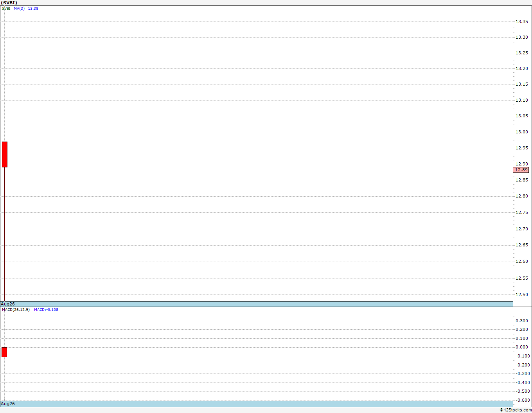The height and width of the screenshot is (413, 532).
Task: Click the 13.38 moving average value
Action: click(x=33, y=9)
